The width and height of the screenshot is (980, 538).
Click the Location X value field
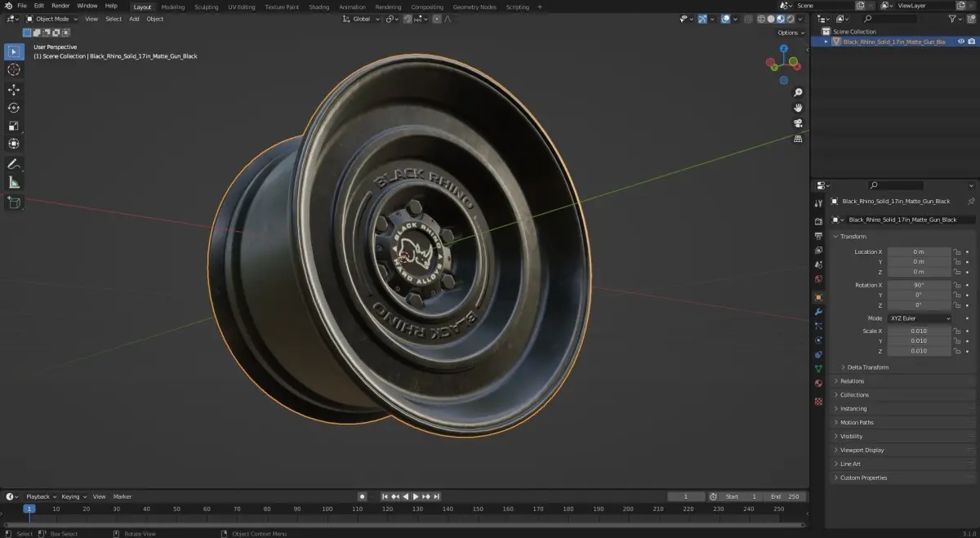coord(920,252)
